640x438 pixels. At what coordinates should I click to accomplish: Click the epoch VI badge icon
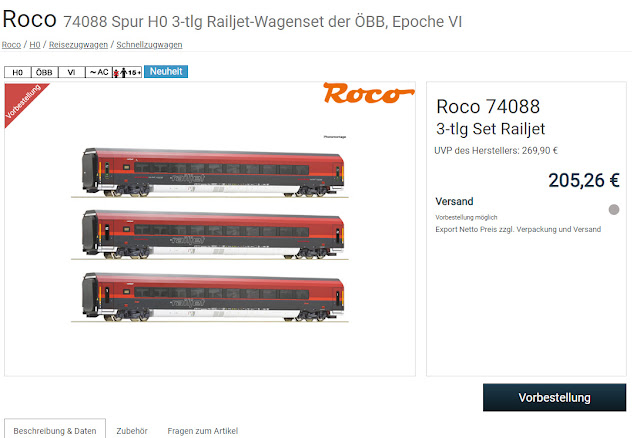(71, 72)
